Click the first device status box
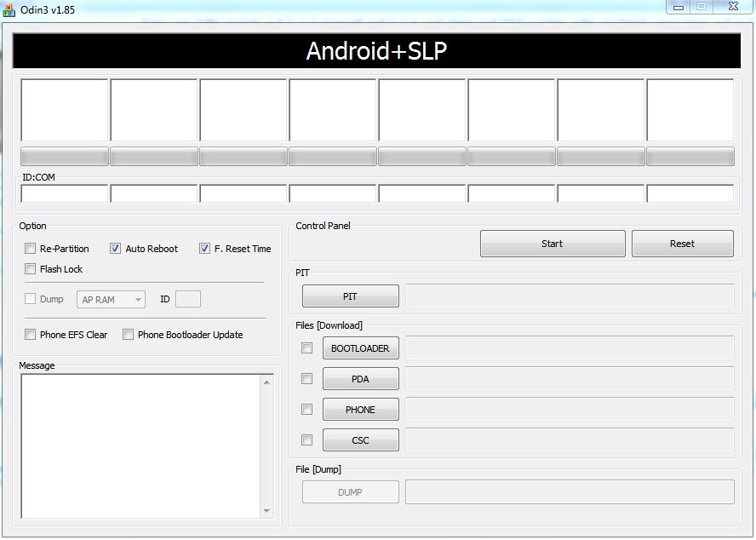Image resolution: width=756 pixels, height=540 pixels. point(65,110)
